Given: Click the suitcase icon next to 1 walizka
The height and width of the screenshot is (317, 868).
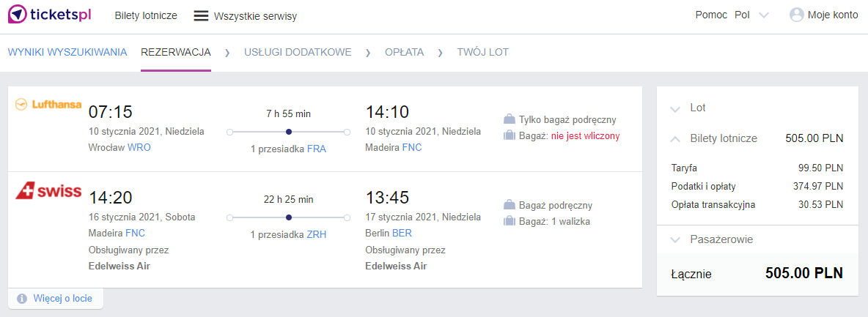Looking at the screenshot, I should [510, 222].
